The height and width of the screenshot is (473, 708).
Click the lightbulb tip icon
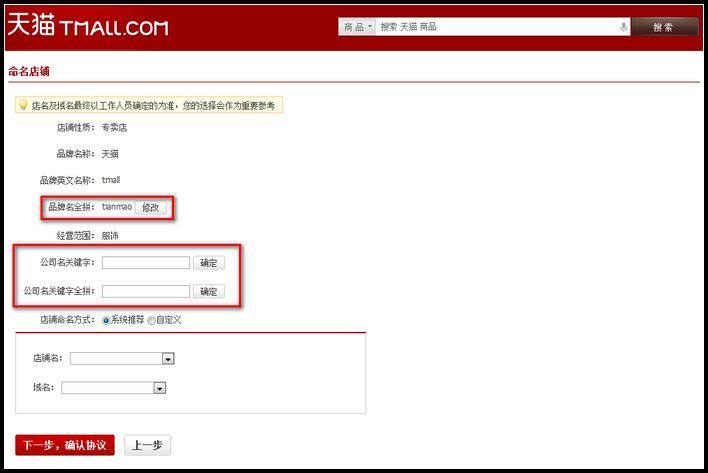coord(23,105)
